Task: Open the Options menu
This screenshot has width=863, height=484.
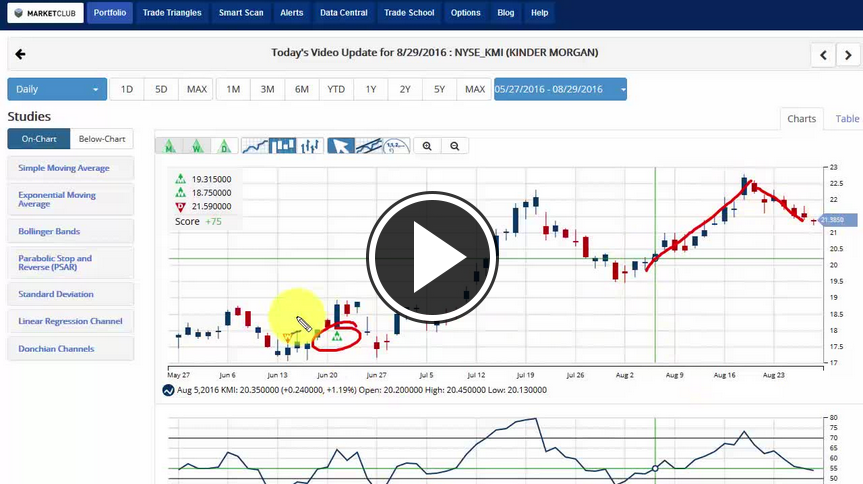Action: (x=466, y=13)
